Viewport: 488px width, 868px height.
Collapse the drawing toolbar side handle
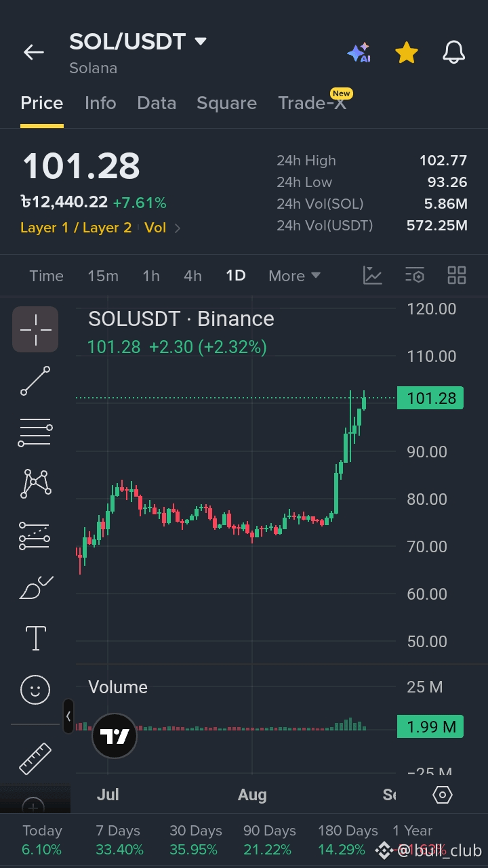(68, 716)
